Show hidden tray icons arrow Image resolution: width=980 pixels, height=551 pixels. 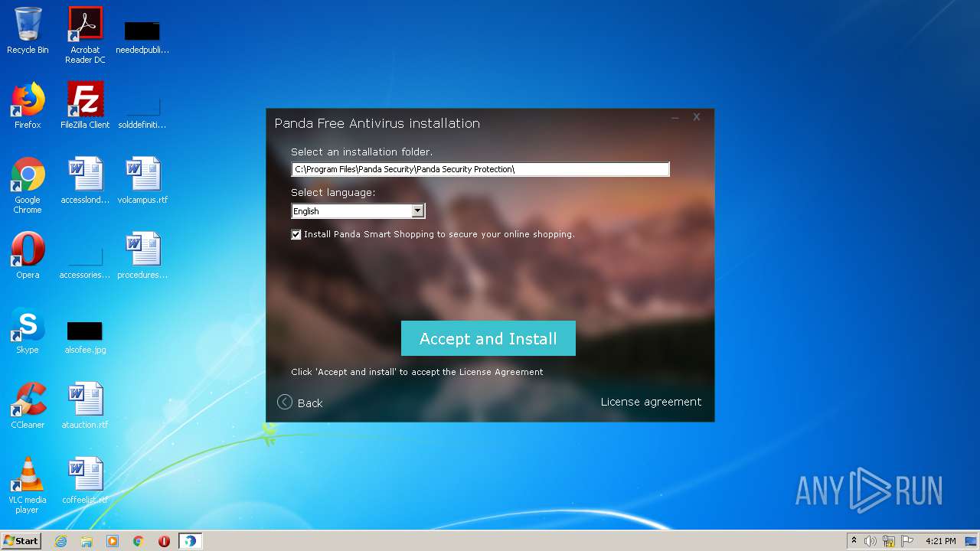click(854, 541)
